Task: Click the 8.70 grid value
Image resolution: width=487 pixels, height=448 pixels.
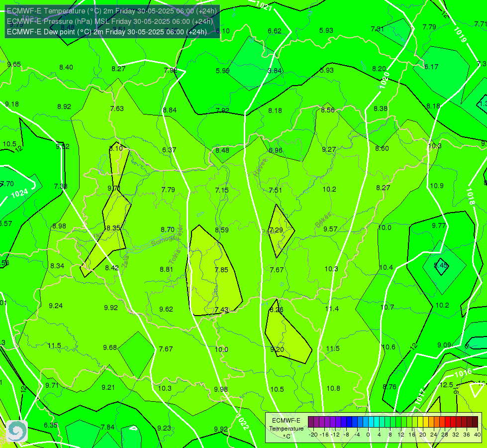Action: (x=168, y=229)
